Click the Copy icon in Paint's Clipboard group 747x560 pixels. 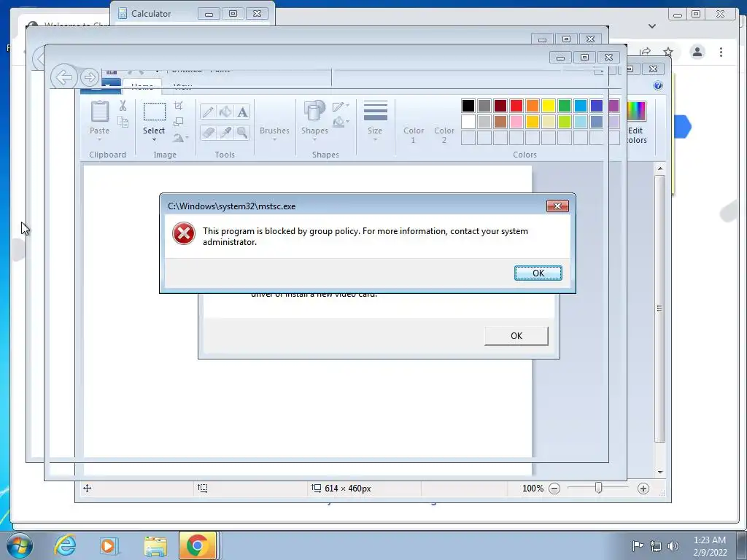click(123, 122)
